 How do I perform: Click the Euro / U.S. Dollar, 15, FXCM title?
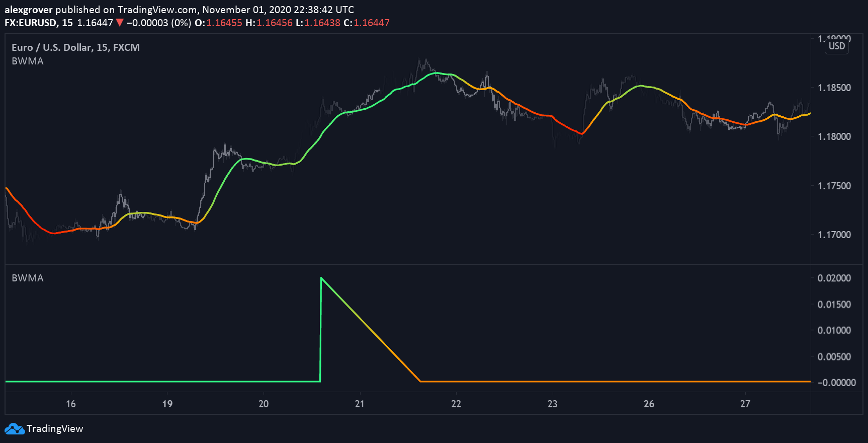[75, 47]
